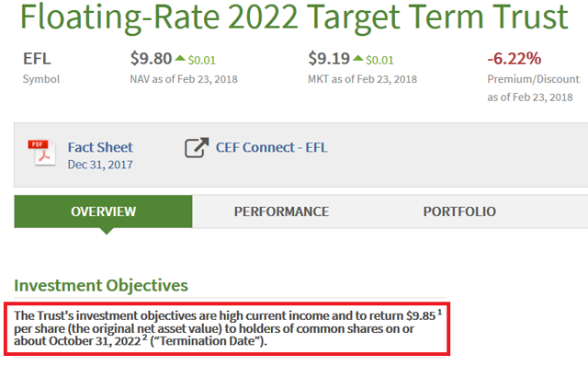588x366 pixels.
Task: Switch to the PERFORMANCE tab
Action: tap(282, 212)
